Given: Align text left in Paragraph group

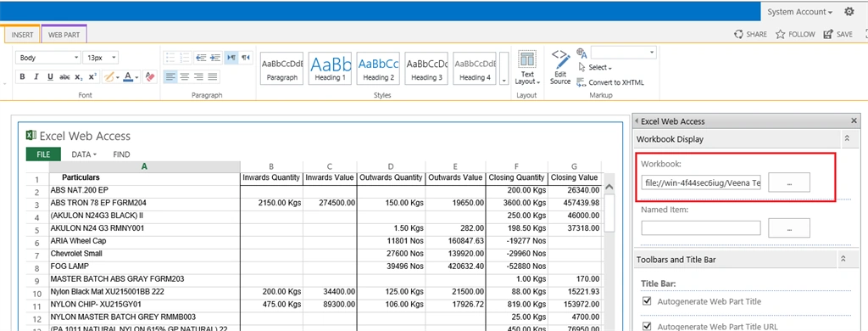Looking at the screenshot, I should pos(170,76).
